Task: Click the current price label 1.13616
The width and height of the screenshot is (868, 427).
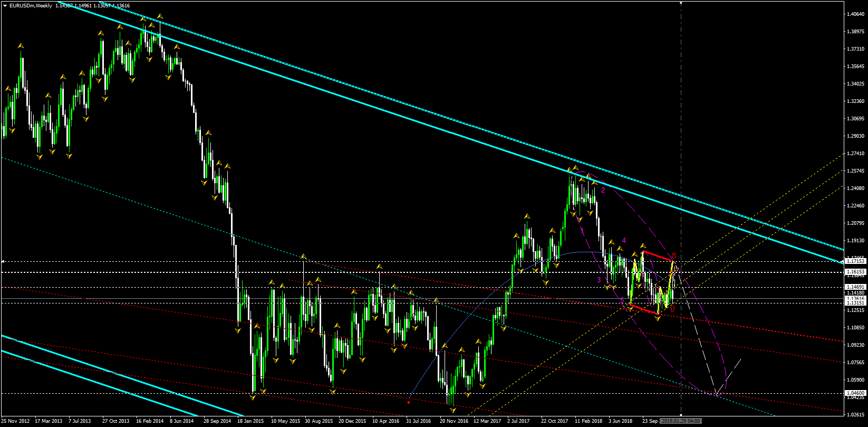Action: tap(855, 298)
